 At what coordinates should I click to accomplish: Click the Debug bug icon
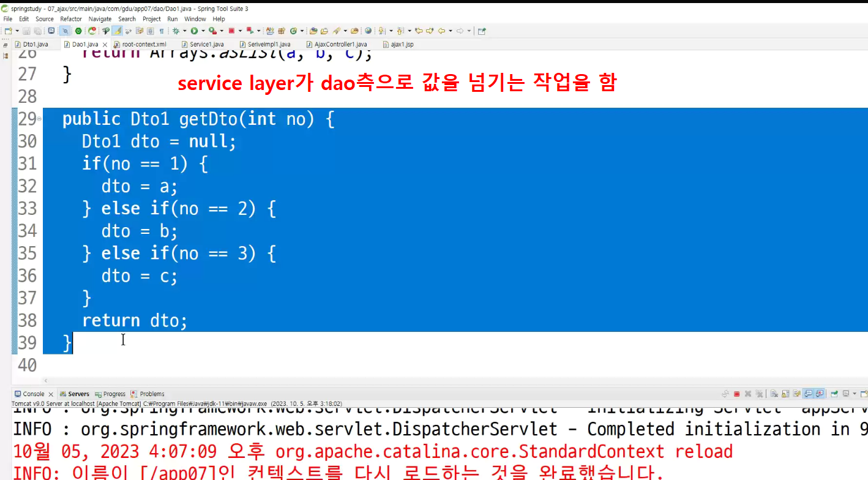pyautogui.click(x=176, y=31)
